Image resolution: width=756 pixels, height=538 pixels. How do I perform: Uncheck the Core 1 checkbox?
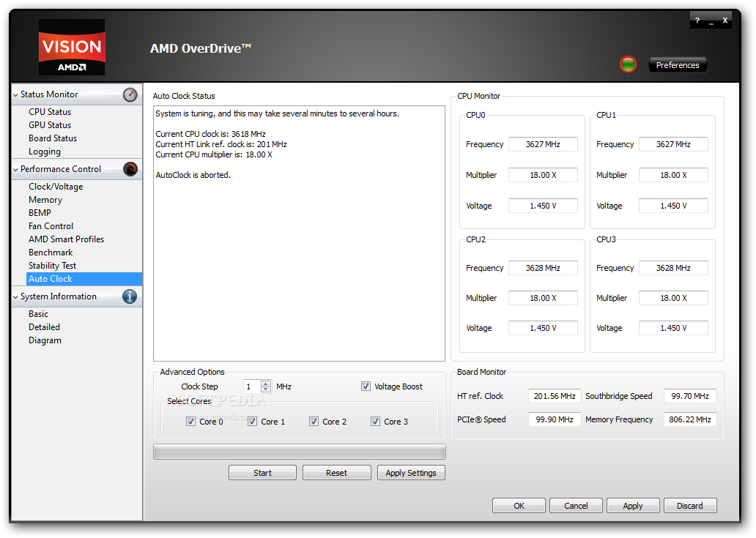(x=252, y=422)
